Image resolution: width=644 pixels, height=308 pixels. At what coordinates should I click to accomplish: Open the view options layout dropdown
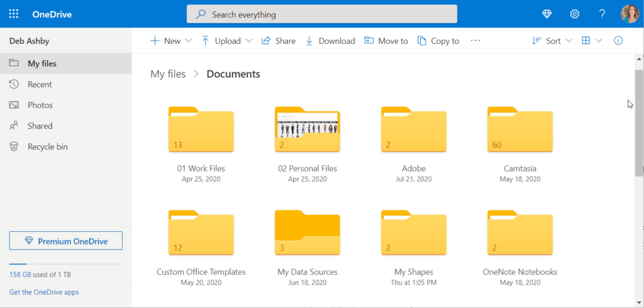click(x=591, y=41)
